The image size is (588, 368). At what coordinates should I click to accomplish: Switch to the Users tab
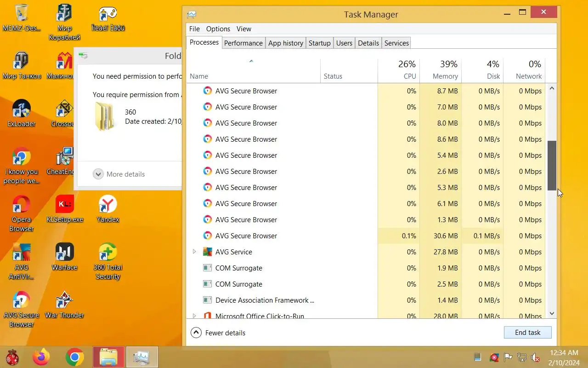click(x=344, y=43)
